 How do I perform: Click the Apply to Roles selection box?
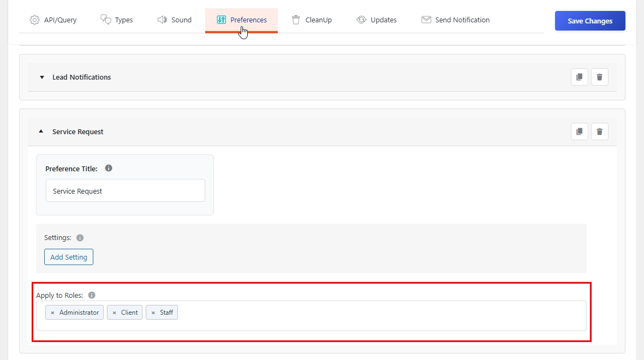click(x=311, y=316)
